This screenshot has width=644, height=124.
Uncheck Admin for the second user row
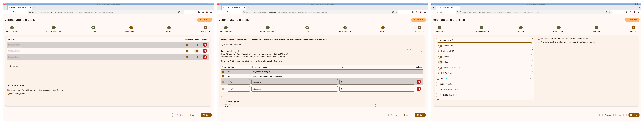pyautogui.click(x=196, y=51)
